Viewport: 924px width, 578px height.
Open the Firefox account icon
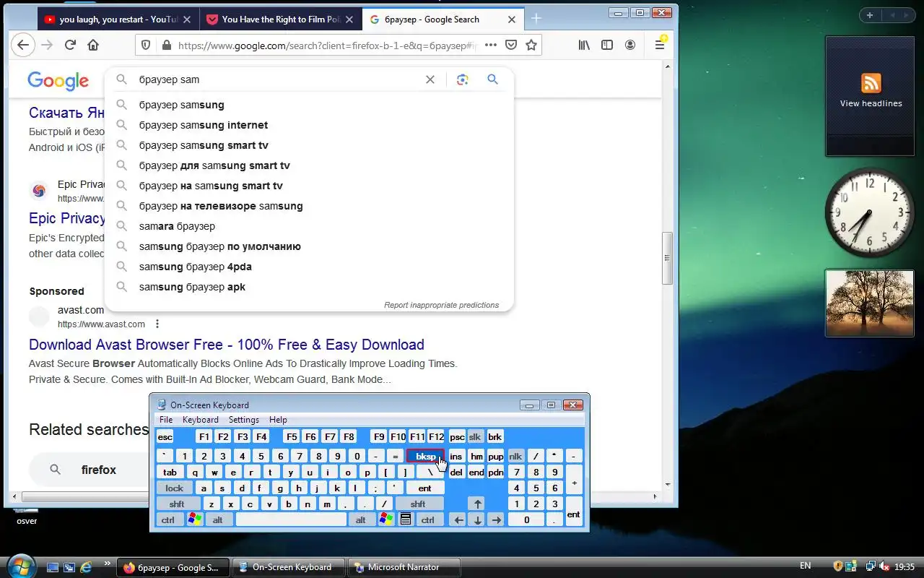630,45
